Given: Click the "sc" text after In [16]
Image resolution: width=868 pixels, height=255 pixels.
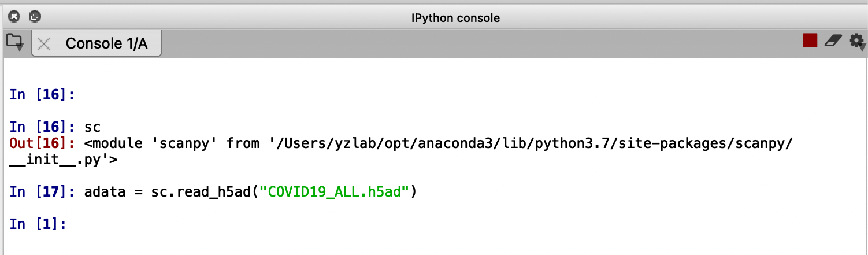Looking at the screenshot, I should [x=92, y=126].
